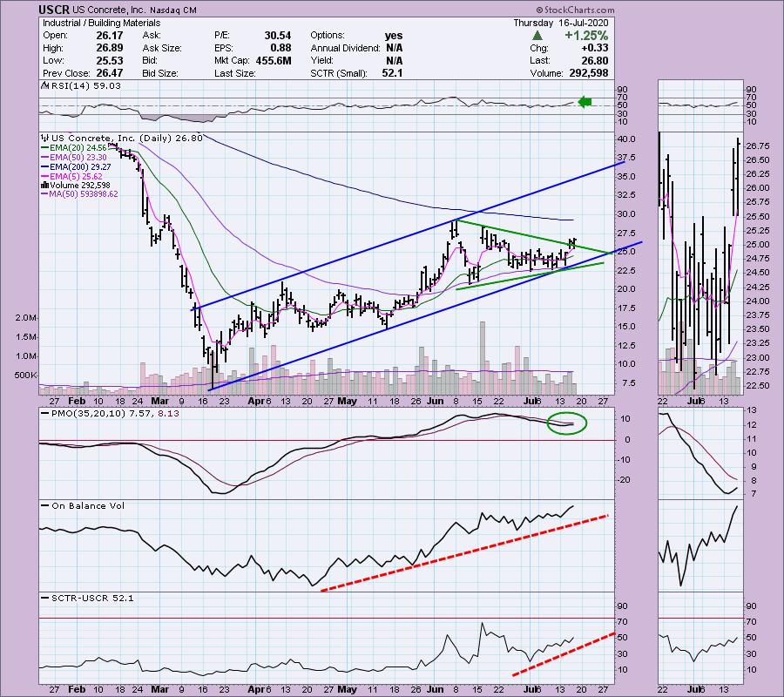
Task: Click the Chg value +0.33
Action: pyautogui.click(x=594, y=48)
